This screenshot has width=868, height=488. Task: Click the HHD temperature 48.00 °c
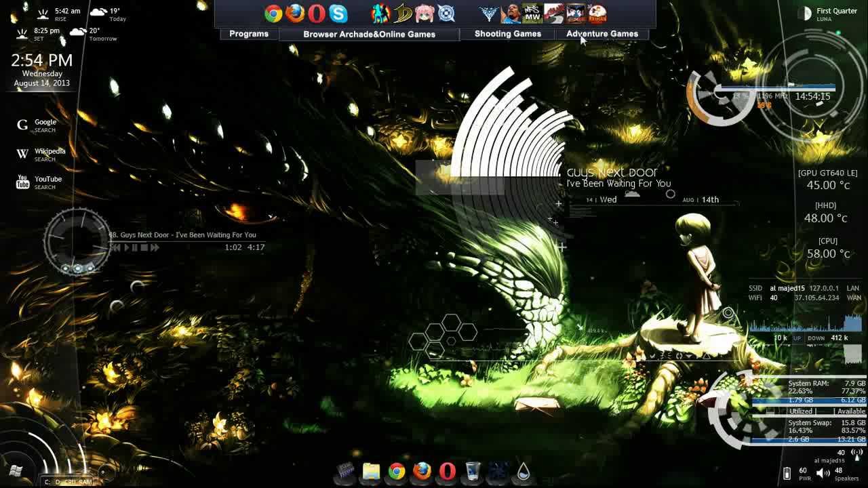827,218
